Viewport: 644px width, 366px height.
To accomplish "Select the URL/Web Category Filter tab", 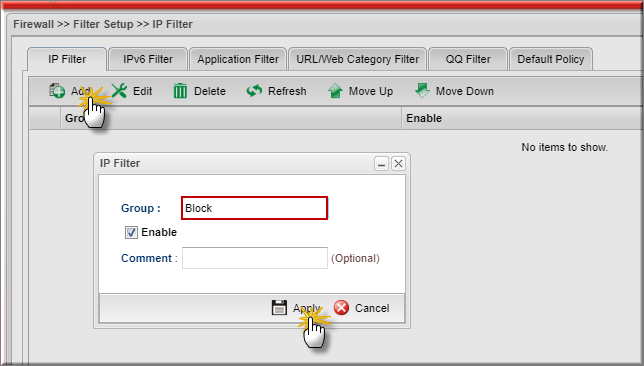I will (357, 59).
